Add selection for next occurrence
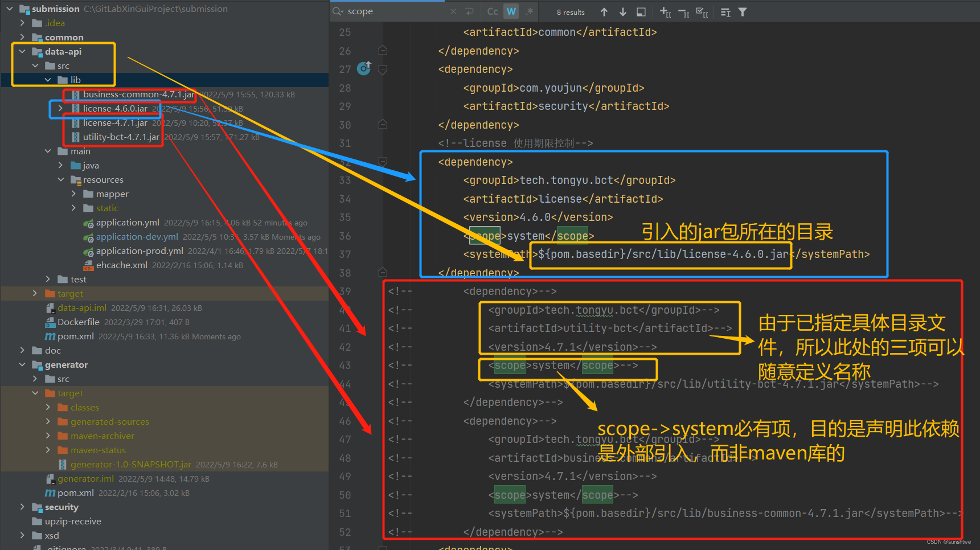This screenshot has height=550, width=980. click(665, 12)
